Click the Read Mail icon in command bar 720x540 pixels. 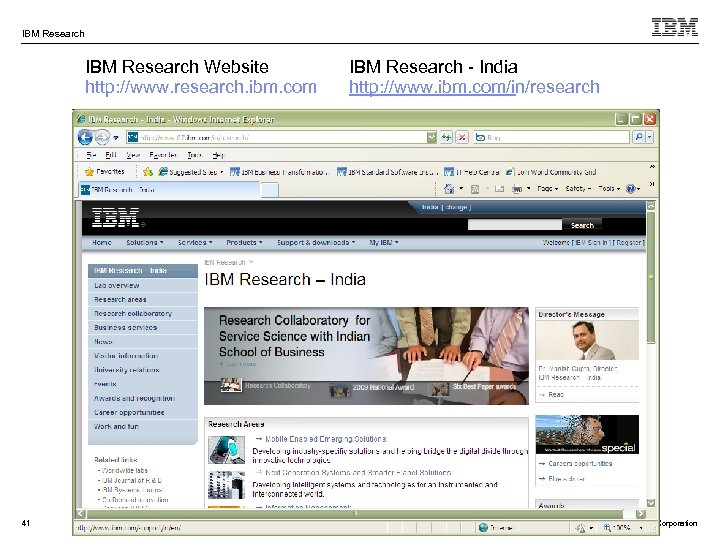coord(500,189)
